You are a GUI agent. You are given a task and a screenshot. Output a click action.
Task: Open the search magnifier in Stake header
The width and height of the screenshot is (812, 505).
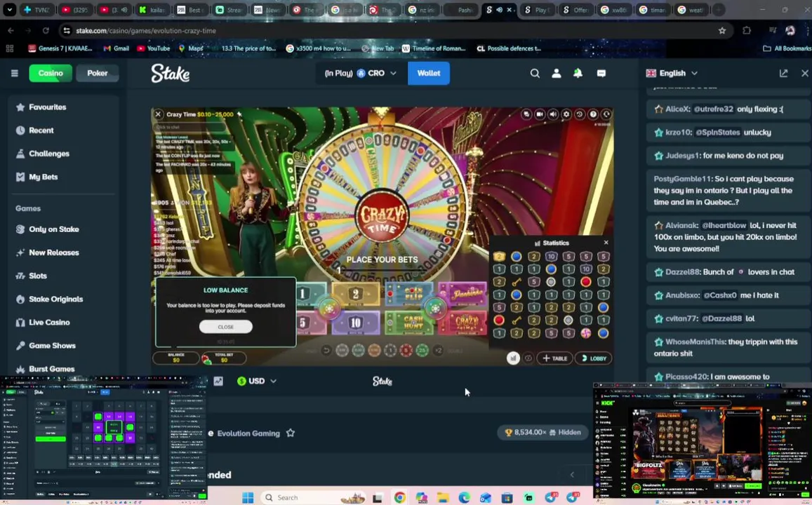[535, 74]
